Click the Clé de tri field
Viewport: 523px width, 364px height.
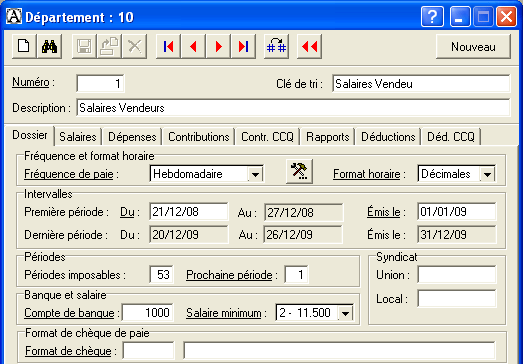click(421, 84)
